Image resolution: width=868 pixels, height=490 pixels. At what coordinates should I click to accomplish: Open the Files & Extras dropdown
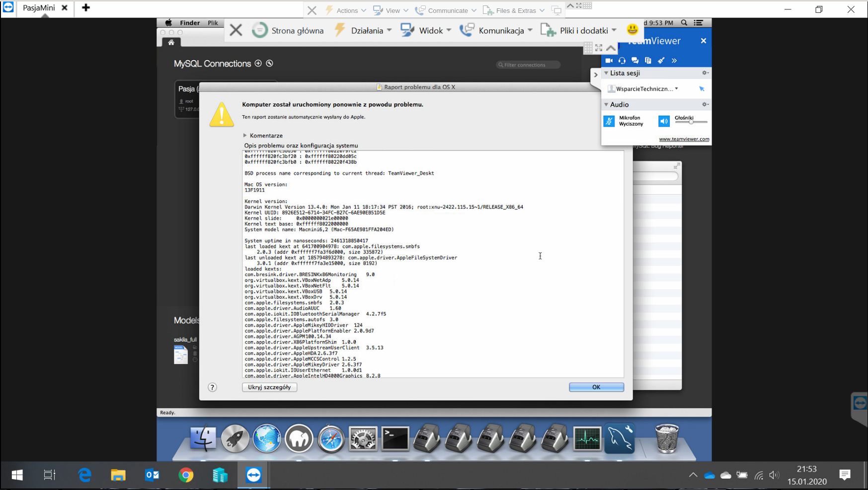(x=514, y=10)
